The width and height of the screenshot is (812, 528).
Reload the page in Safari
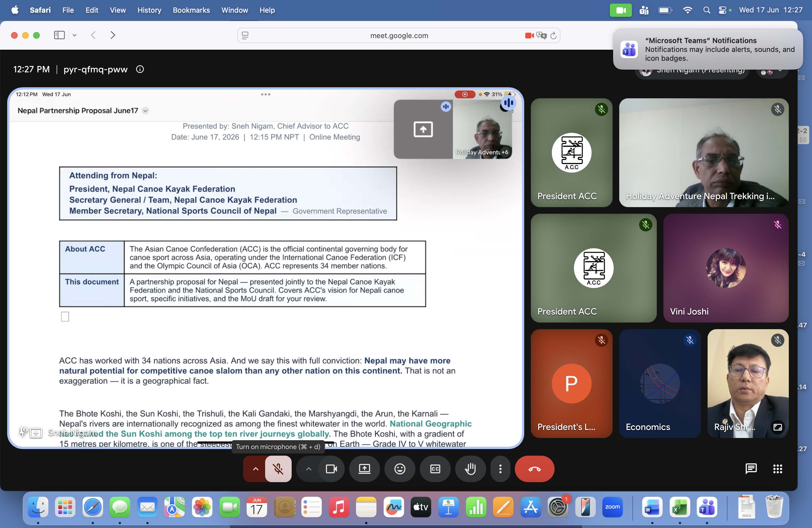tap(553, 35)
